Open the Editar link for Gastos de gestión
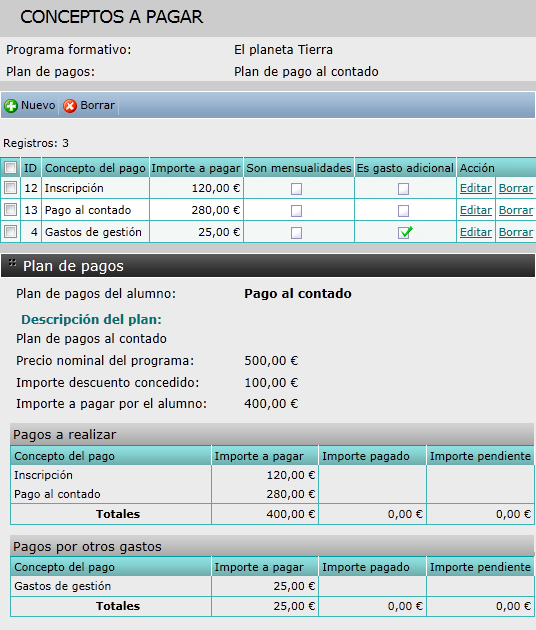Image resolution: width=536 pixels, height=630 pixels. click(476, 232)
